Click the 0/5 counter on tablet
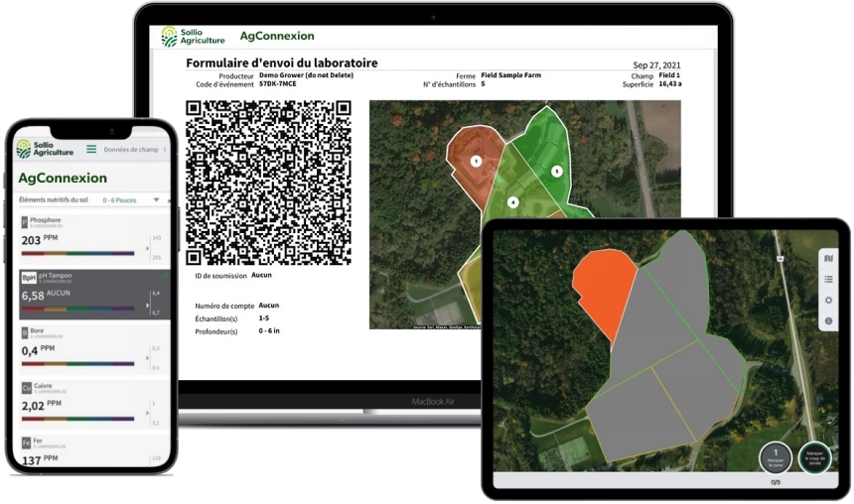The width and height of the screenshot is (854, 504). click(776, 482)
